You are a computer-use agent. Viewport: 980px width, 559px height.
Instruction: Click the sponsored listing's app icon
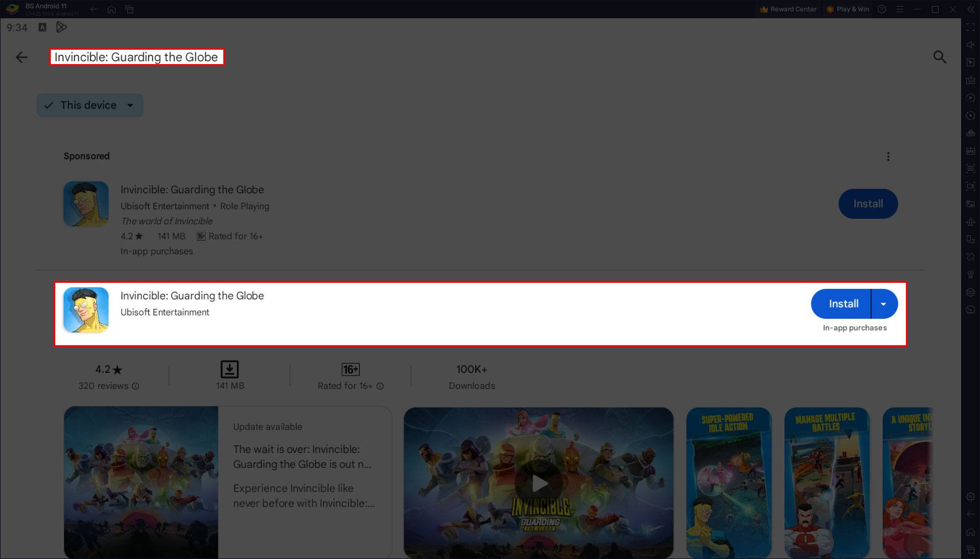coord(86,204)
